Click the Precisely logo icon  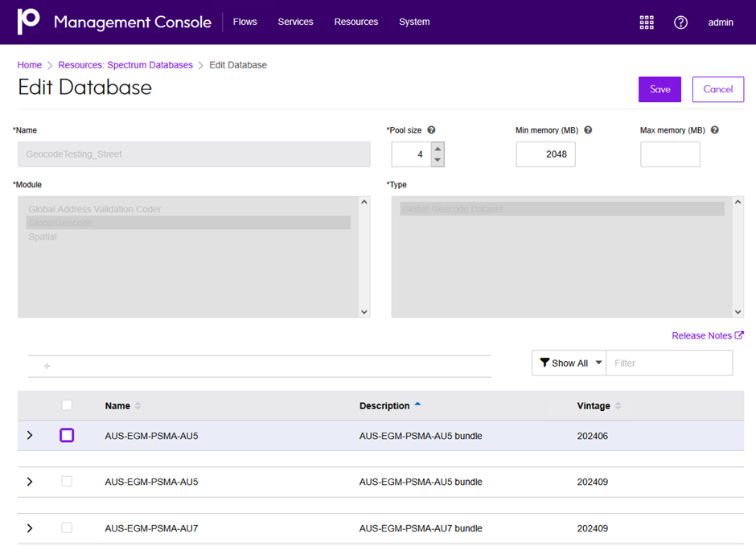[x=28, y=21]
